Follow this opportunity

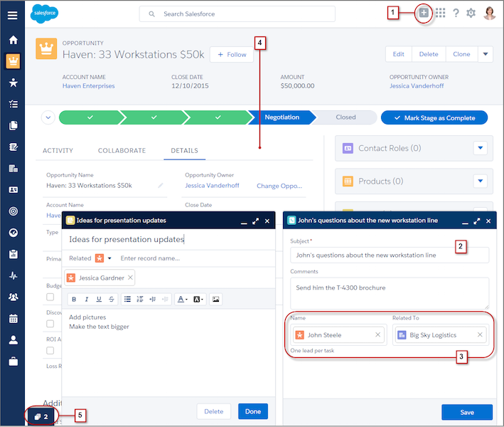point(232,54)
